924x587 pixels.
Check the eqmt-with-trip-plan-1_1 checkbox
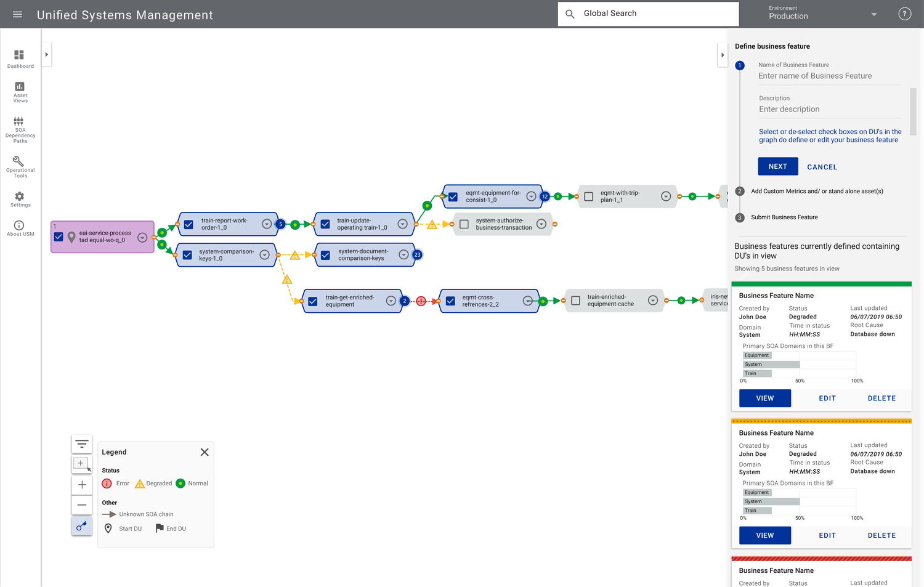click(x=588, y=196)
